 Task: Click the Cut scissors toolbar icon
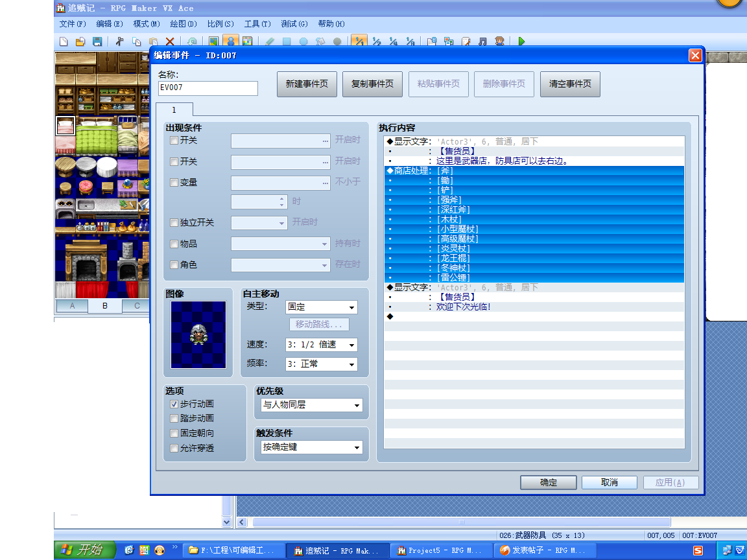119,41
